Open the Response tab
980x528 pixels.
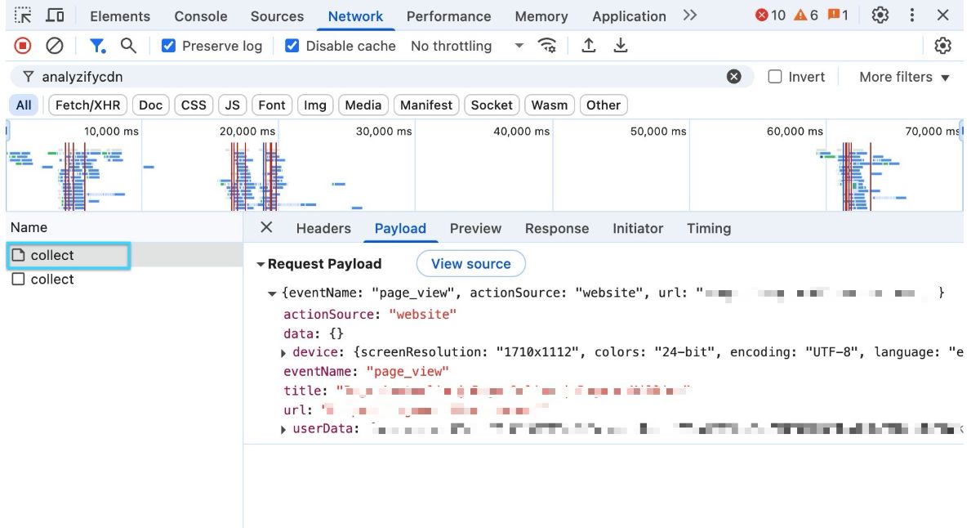(557, 229)
